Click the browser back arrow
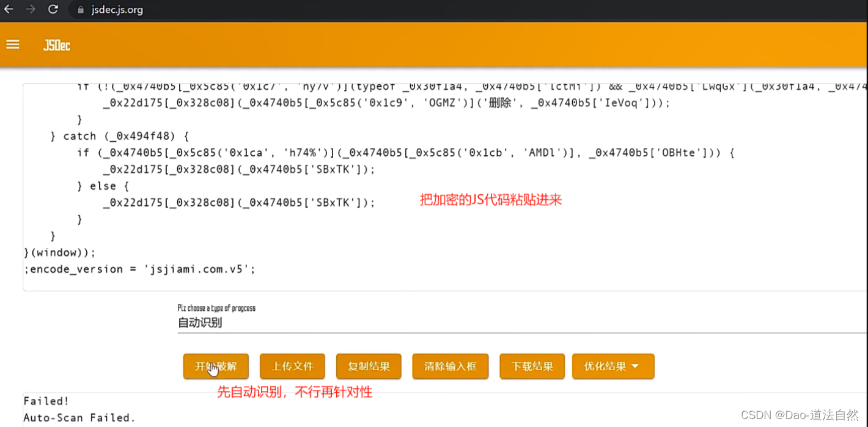The height and width of the screenshot is (427, 868). (9, 9)
